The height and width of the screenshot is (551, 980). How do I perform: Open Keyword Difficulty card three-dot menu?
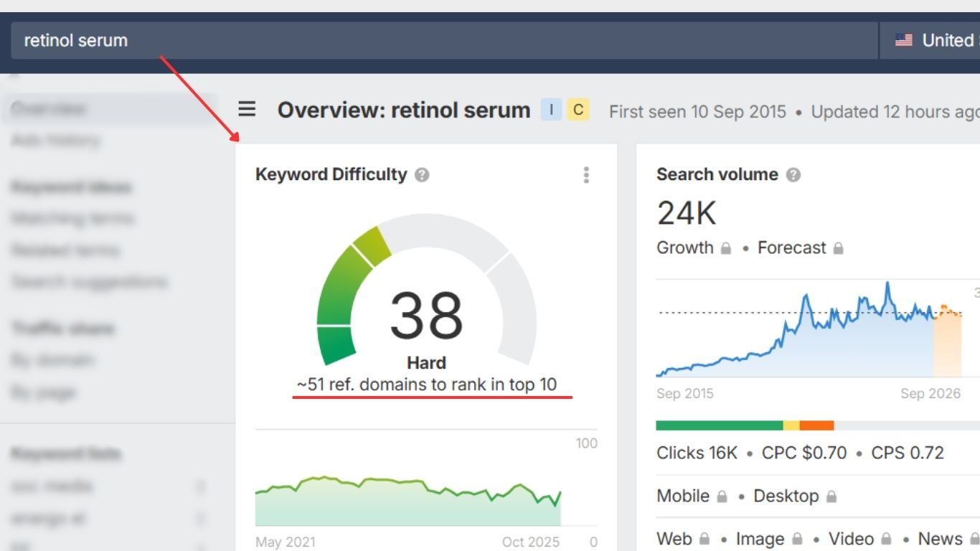(x=586, y=175)
